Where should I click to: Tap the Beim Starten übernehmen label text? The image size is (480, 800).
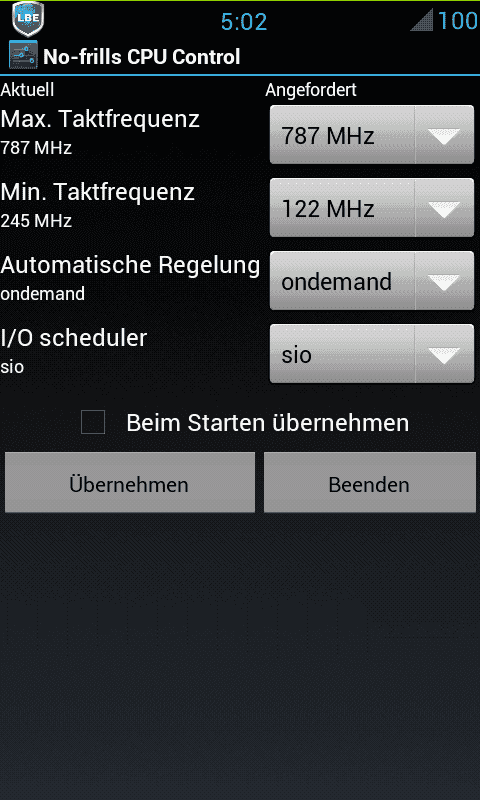(x=268, y=423)
